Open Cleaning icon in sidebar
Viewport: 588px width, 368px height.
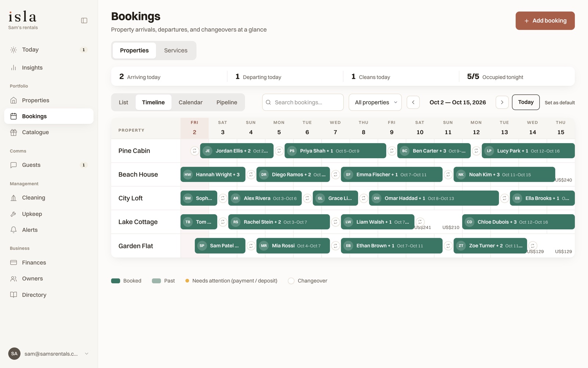click(x=14, y=198)
